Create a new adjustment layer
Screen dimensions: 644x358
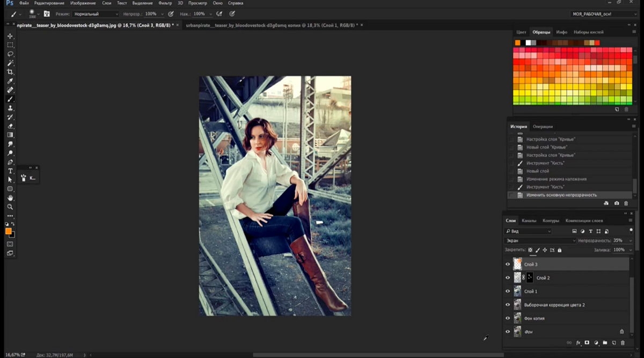596,342
